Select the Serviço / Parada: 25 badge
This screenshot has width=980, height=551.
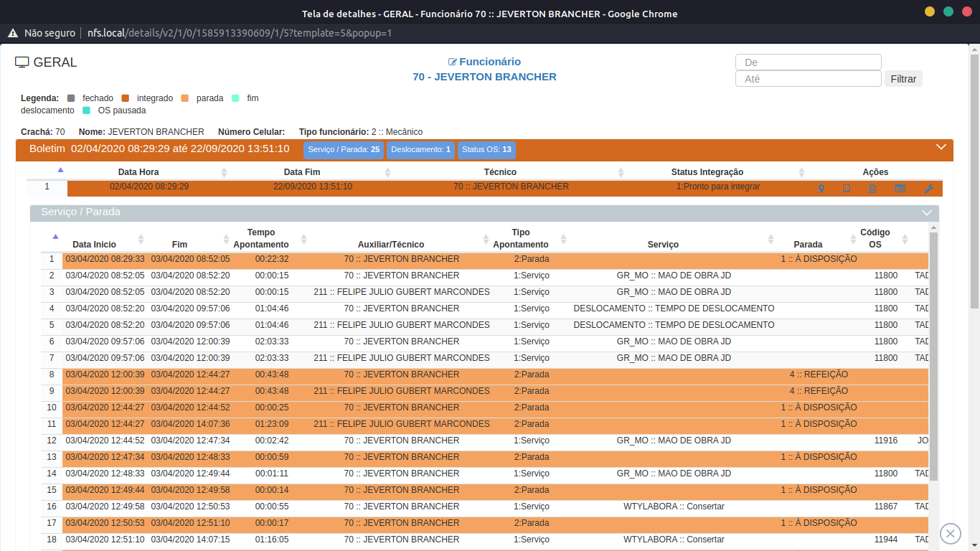pos(344,150)
